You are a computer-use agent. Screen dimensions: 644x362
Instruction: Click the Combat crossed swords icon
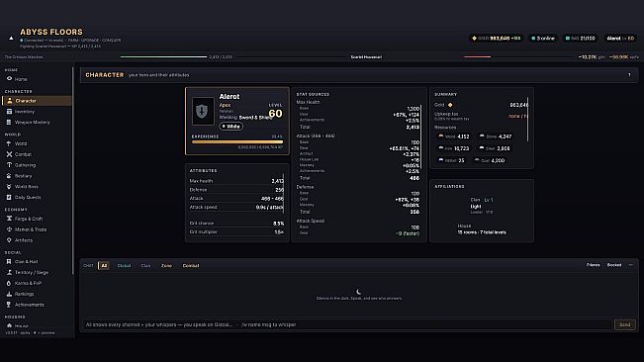tap(9, 154)
